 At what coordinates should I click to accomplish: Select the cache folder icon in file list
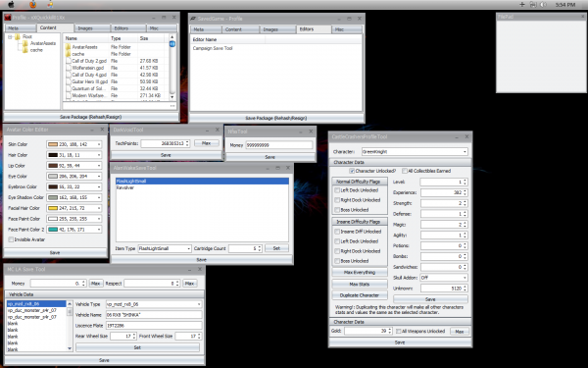68,54
